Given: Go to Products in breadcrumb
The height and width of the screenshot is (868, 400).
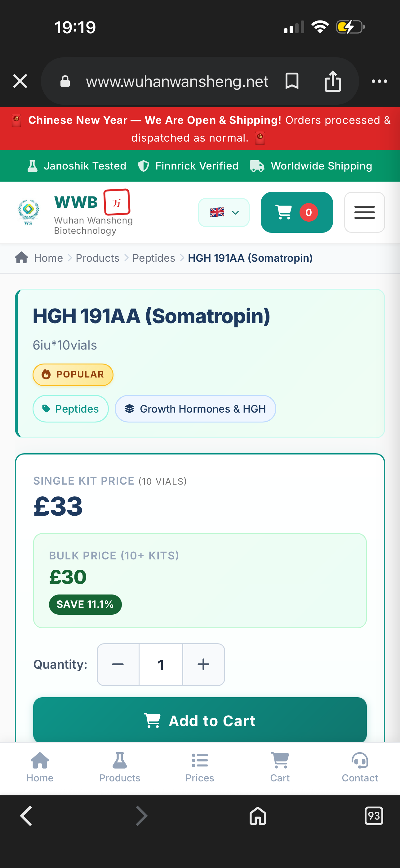Looking at the screenshot, I should point(97,258).
